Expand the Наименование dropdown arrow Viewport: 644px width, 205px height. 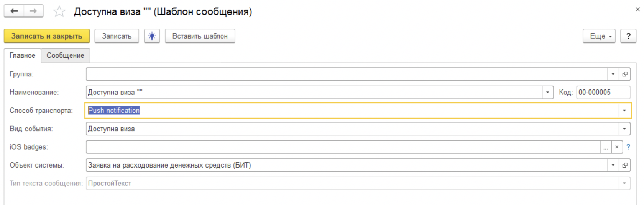[x=548, y=92]
